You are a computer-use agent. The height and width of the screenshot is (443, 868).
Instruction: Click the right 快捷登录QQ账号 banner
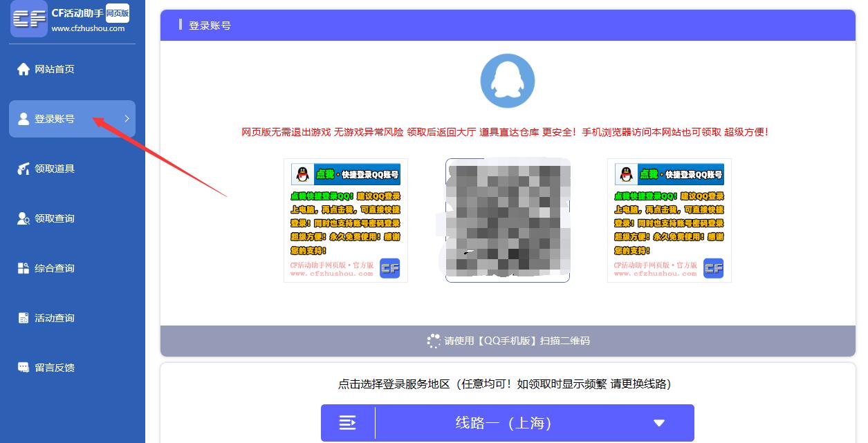[x=669, y=220]
